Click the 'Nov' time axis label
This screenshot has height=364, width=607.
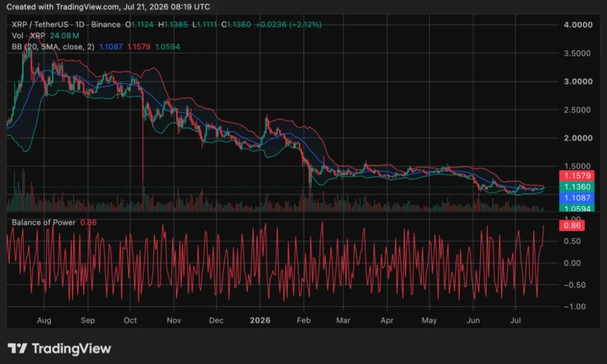point(174,321)
